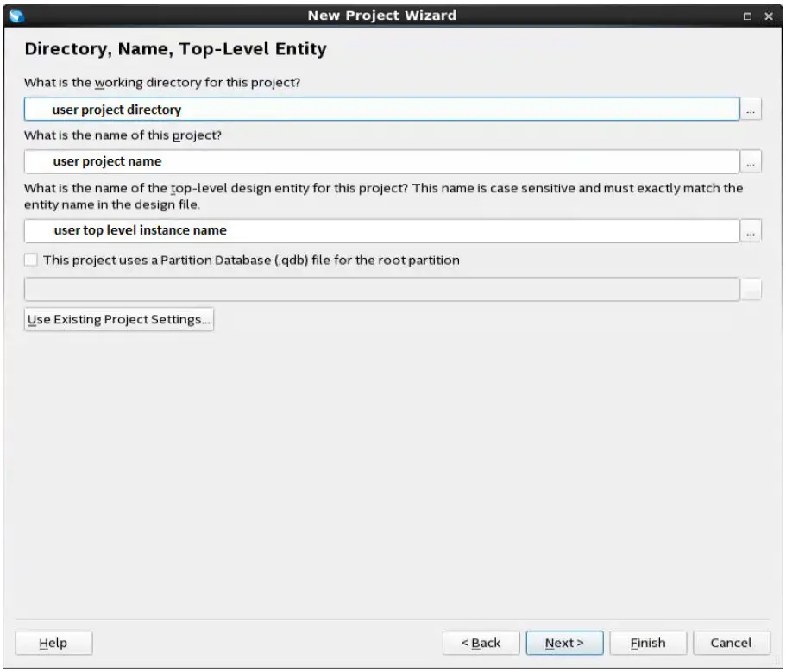Browse for the top-level design entity
Image resolution: width=786 pixels, height=672 pixels.
click(x=751, y=231)
